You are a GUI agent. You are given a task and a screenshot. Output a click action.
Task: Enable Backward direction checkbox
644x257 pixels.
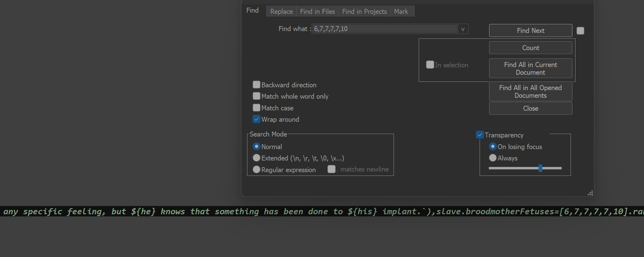[257, 85]
